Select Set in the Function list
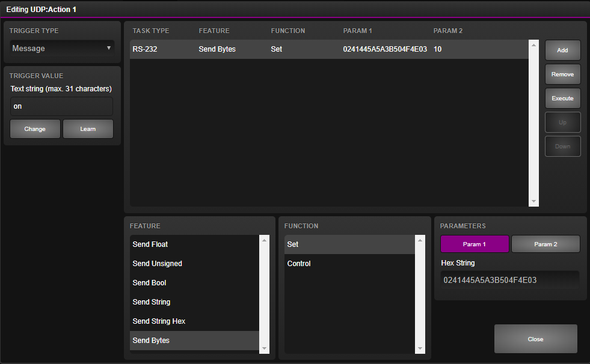Screen dimensions: 590x364 tap(349, 244)
